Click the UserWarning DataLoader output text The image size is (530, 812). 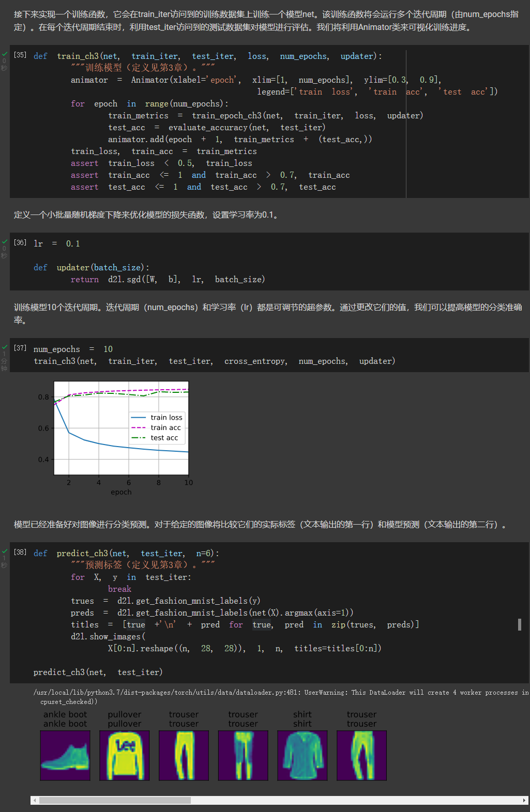281,692
